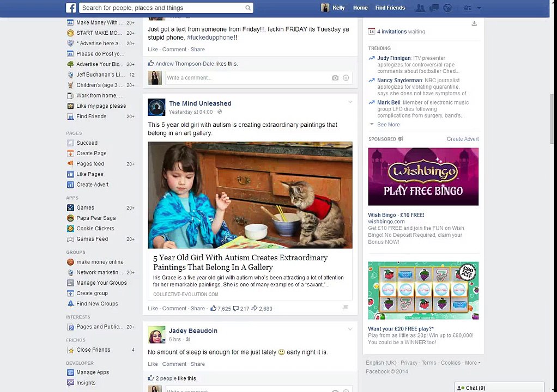Click the Cookie Clickers icon
Screen dimensions: 557x392
70,229
